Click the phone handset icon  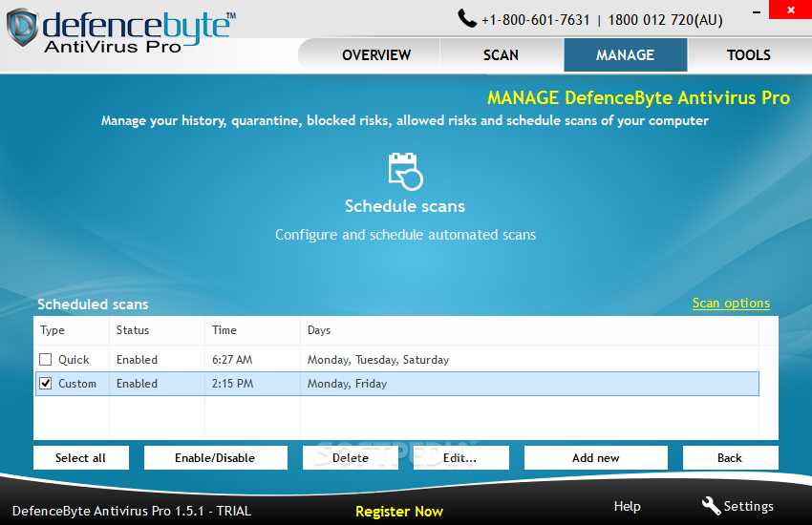coord(466,19)
